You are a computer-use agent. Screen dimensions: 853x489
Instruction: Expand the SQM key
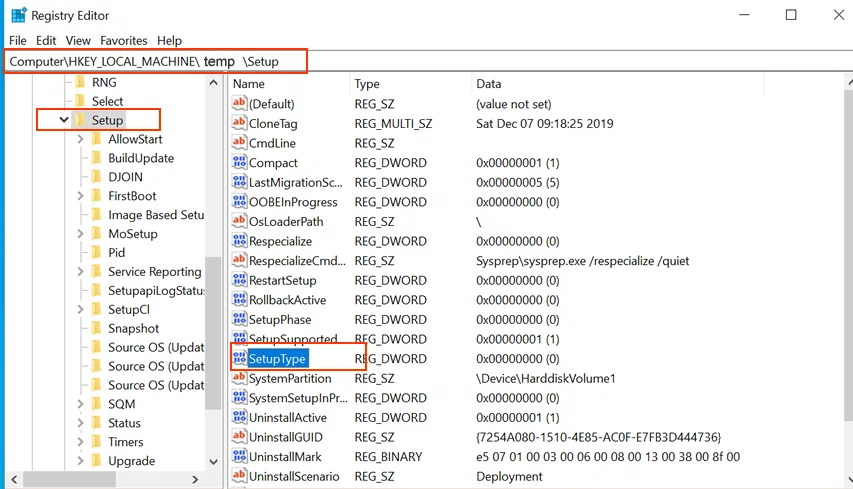(x=81, y=404)
